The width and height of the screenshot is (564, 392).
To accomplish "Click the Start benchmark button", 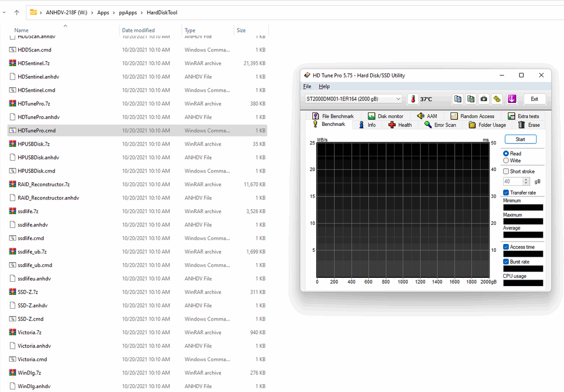I will click(520, 139).
